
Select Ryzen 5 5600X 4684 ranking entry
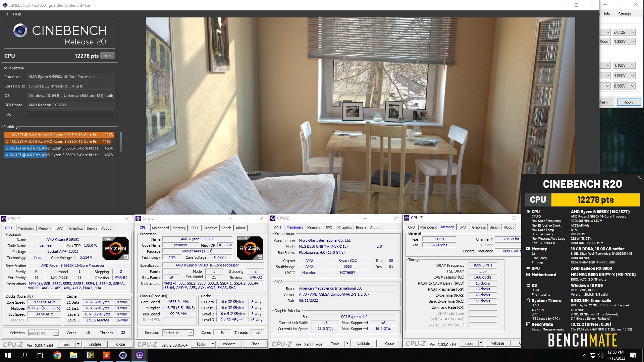[59, 148]
